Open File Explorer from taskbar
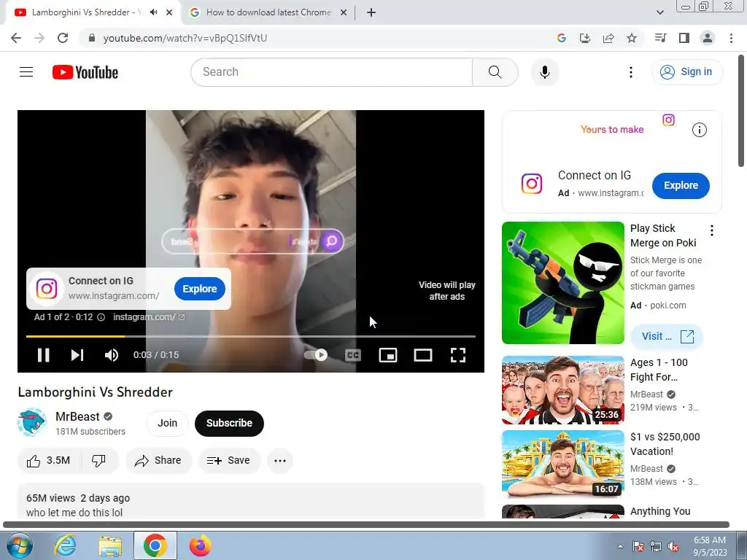Image resolution: width=747 pixels, height=560 pixels. 110,545
